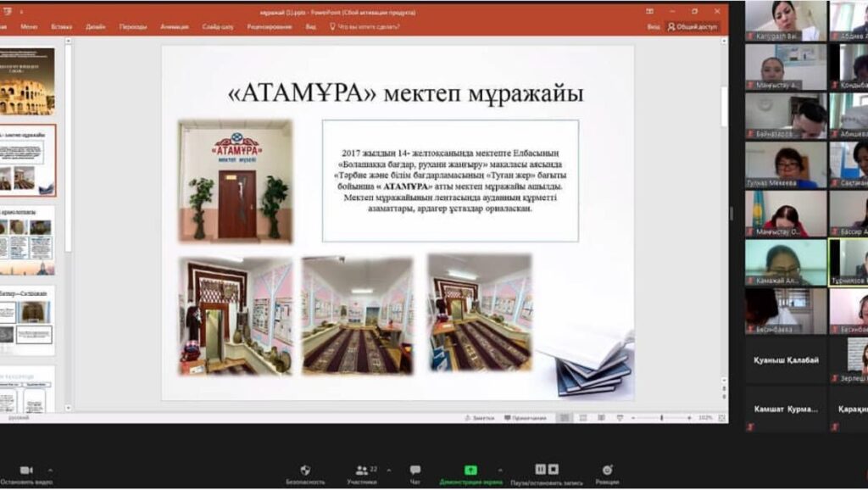Expand the share screen options arrow
The image size is (868, 490).
[x=500, y=470]
